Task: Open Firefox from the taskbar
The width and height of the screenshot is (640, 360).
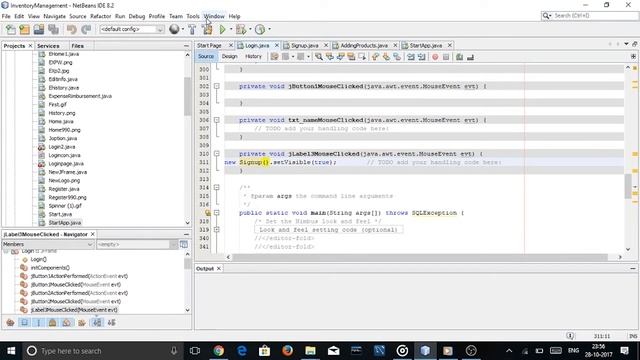Action: click(x=287, y=351)
